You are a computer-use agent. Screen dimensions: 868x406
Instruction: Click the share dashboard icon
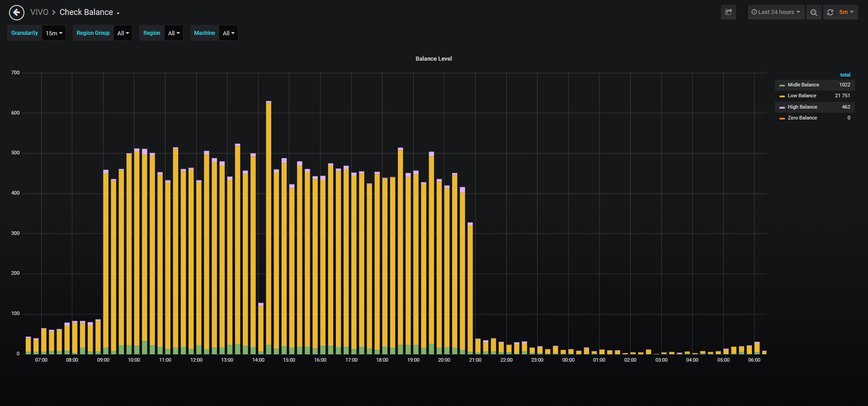coord(728,12)
